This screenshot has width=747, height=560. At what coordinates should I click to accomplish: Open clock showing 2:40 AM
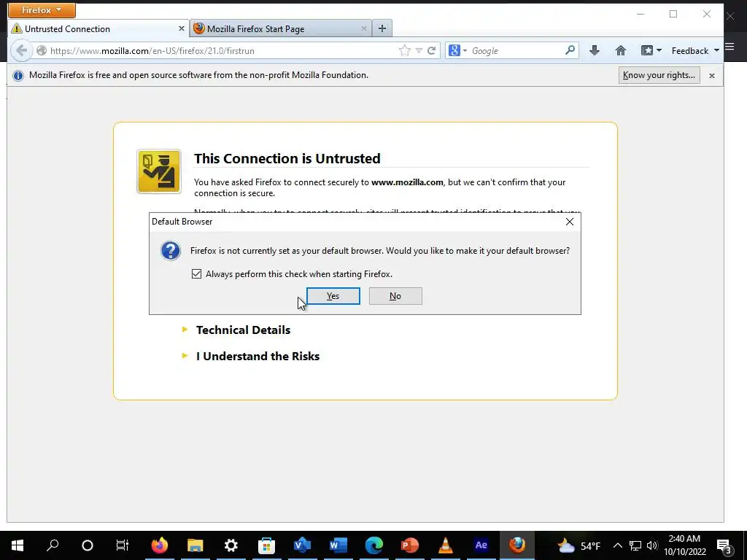pyautogui.click(x=684, y=545)
